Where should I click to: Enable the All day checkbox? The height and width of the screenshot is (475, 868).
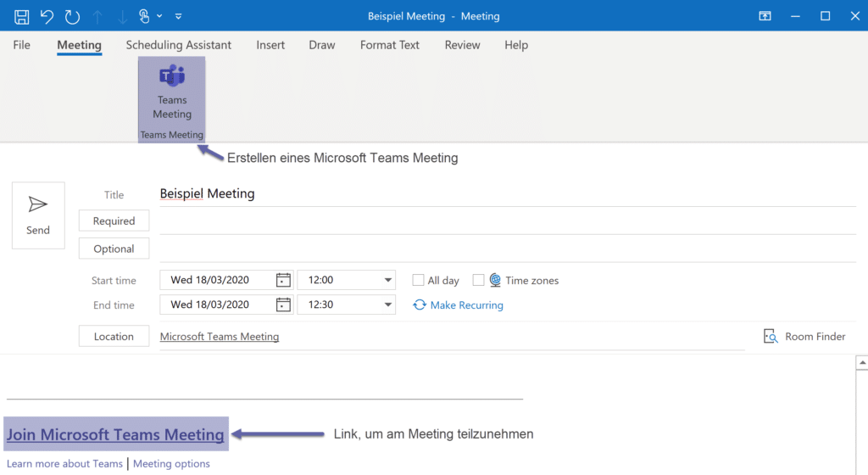pos(418,280)
